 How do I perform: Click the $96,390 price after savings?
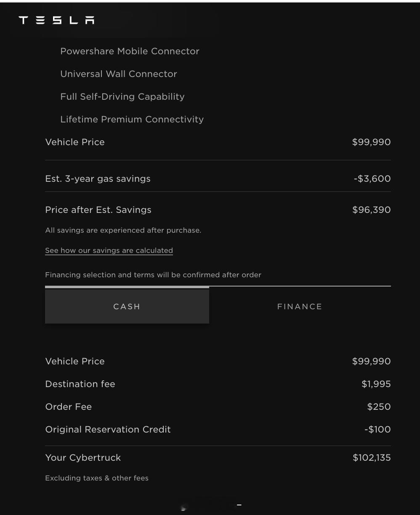371,210
